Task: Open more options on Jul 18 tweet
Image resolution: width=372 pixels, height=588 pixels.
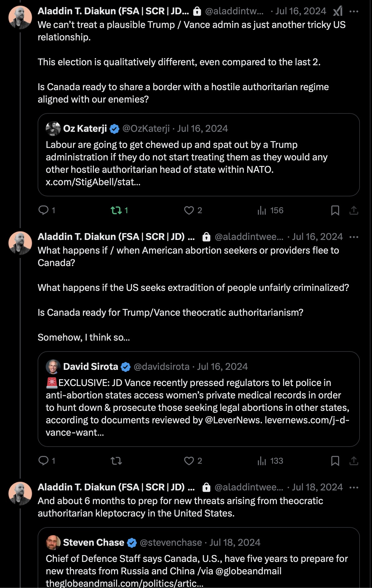Action: coord(354,488)
